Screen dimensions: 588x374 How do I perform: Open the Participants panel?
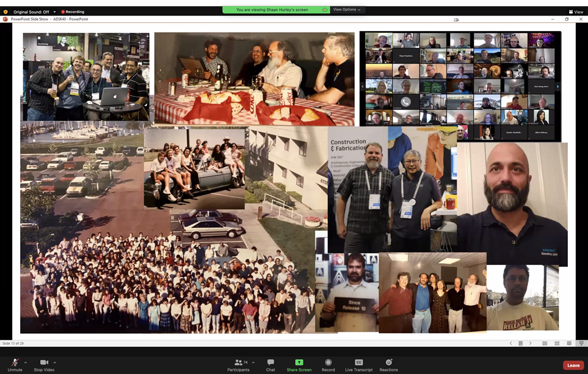pyautogui.click(x=238, y=364)
